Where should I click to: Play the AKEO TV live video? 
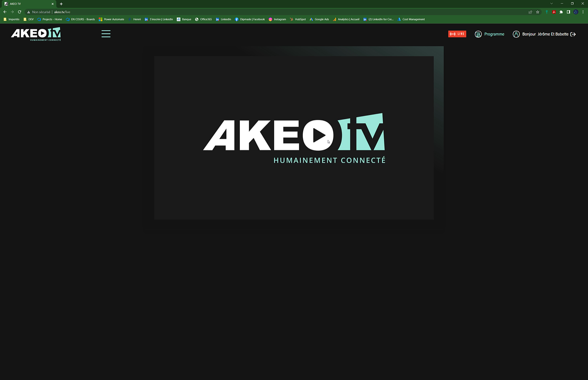click(318, 135)
